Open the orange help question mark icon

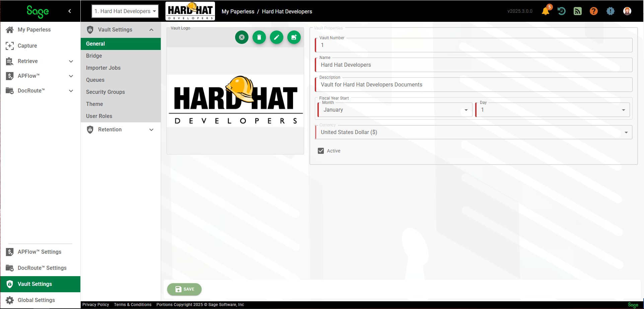click(594, 11)
